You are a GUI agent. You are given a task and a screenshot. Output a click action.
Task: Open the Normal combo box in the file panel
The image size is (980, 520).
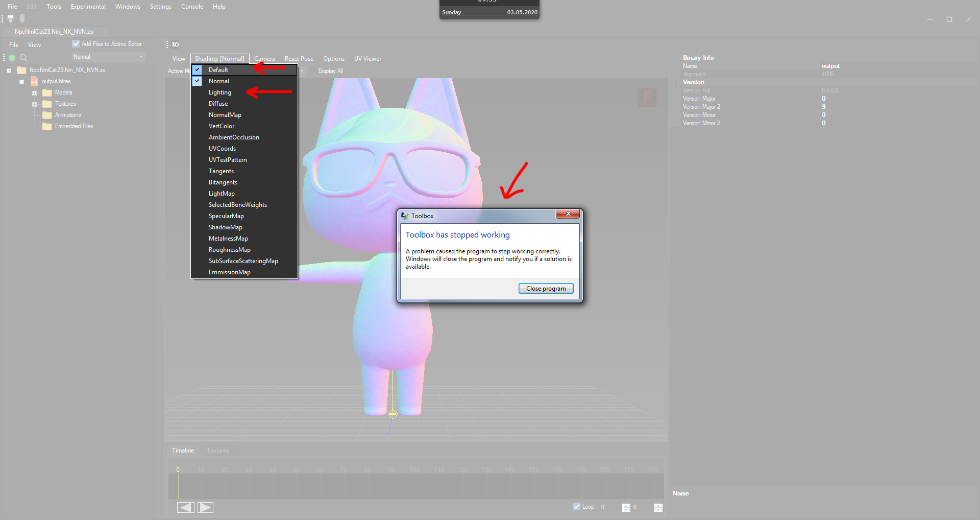(x=108, y=57)
